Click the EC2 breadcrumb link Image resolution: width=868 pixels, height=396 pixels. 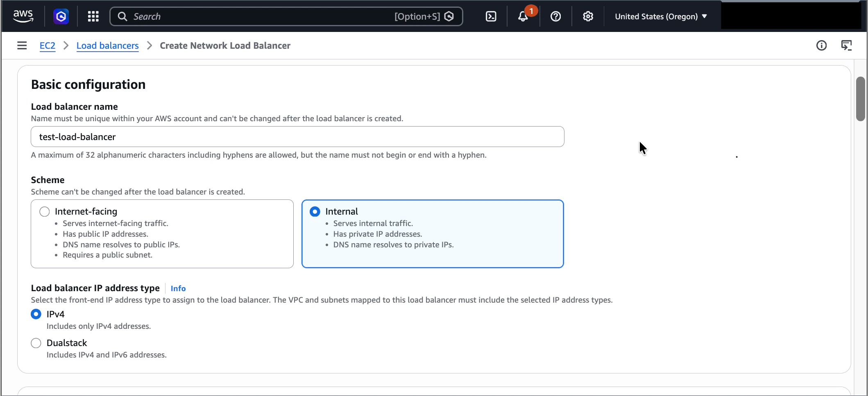47,45
